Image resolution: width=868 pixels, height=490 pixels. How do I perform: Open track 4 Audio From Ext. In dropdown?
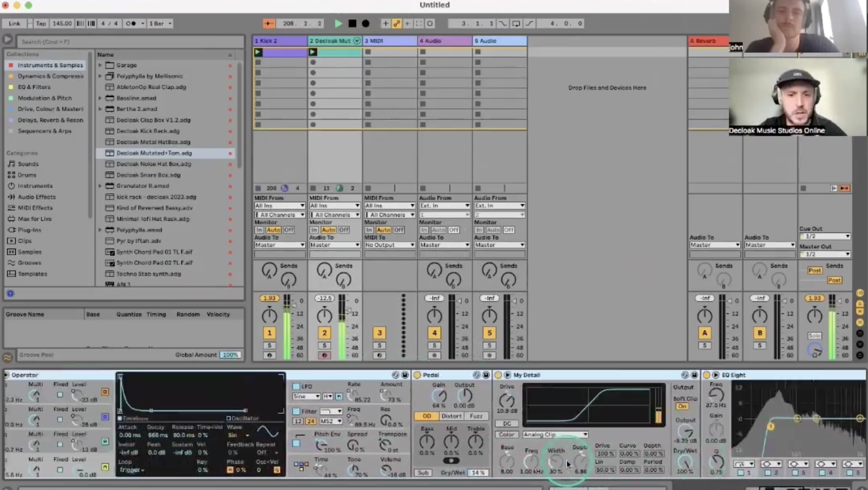(x=444, y=206)
